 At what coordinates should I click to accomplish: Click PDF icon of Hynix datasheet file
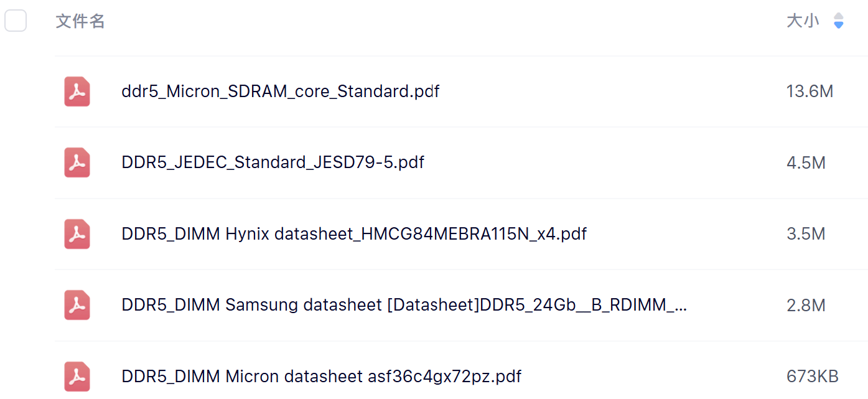click(x=77, y=234)
